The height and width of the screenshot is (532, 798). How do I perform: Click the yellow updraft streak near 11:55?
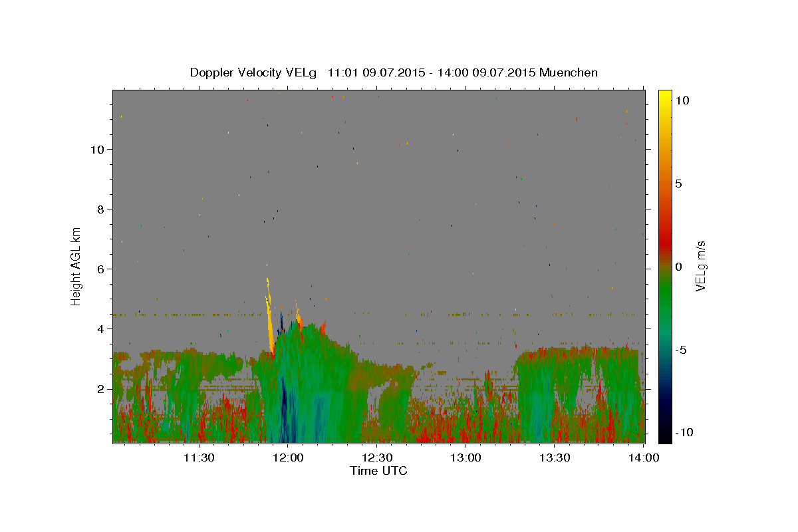(x=270, y=319)
